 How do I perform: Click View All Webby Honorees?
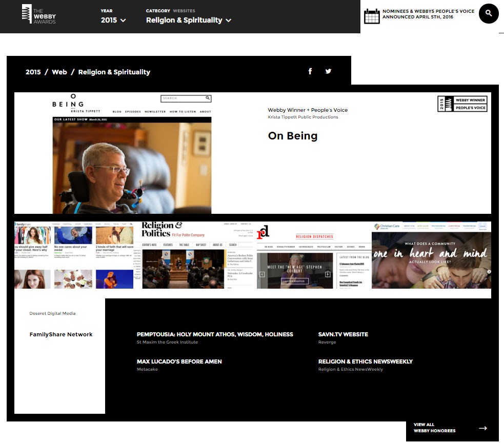tap(434, 428)
